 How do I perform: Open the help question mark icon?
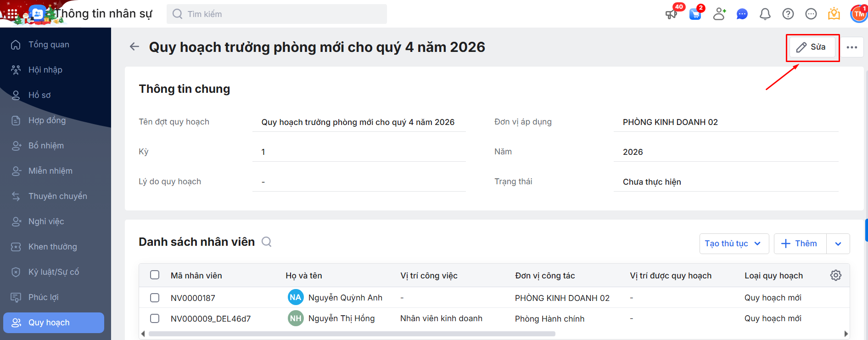click(788, 14)
